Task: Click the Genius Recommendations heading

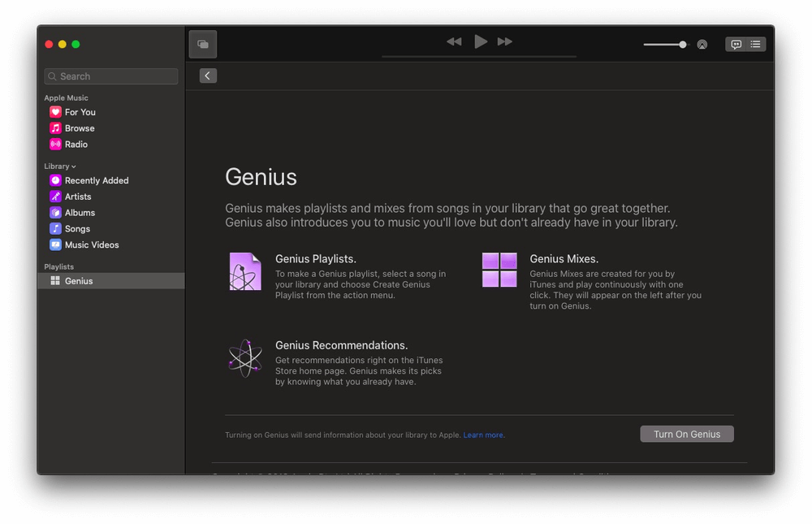Action: pos(342,345)
